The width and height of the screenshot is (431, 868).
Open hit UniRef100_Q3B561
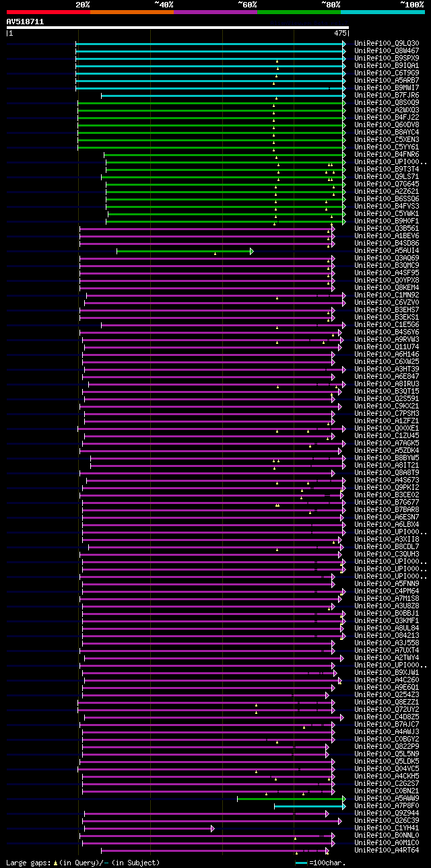coord(387,229)
